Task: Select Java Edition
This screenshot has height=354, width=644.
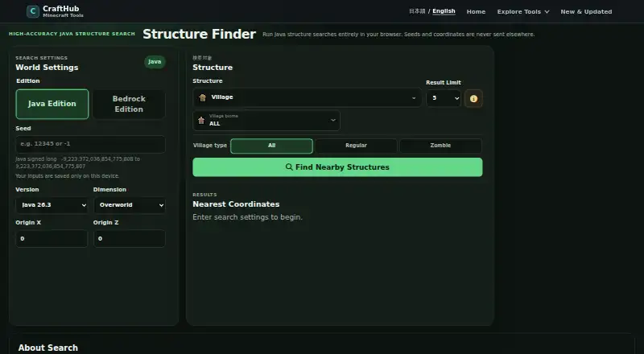Action: 52,104
